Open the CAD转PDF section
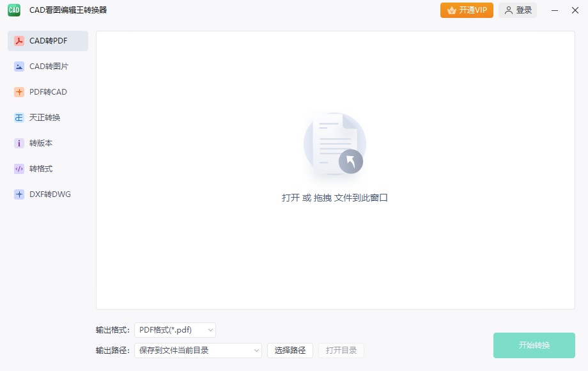The width and height of the screenshot is (588, 371). coord(48,41)
